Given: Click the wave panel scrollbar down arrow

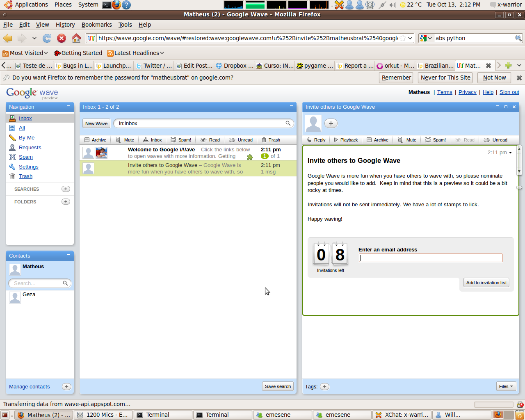Looking at the screenshot, I should tap(519, 171).
